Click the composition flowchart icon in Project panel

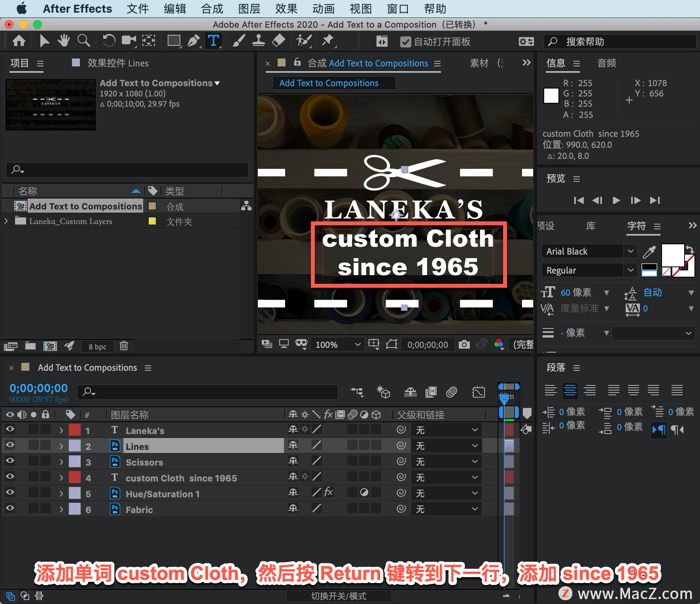[x=246, y=206]
